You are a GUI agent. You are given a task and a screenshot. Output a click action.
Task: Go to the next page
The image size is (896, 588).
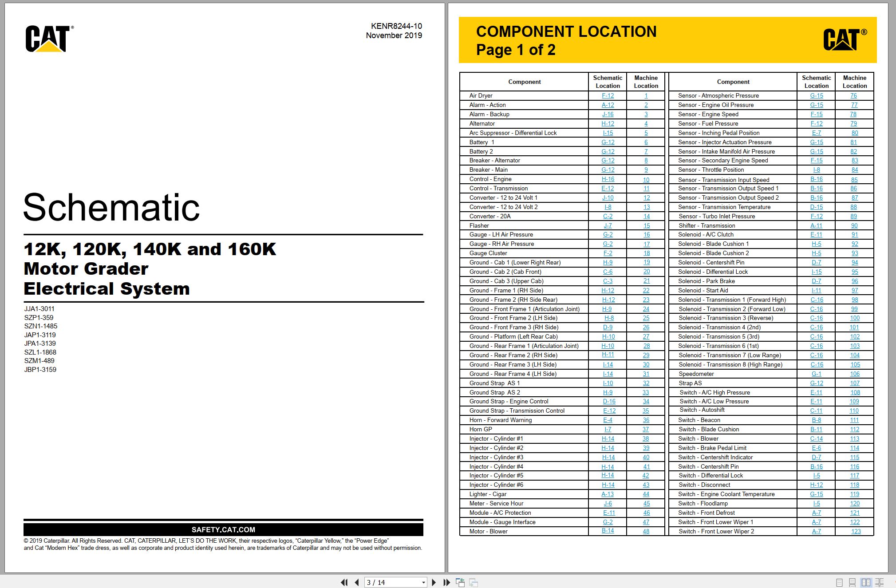(x=434, y=582)
